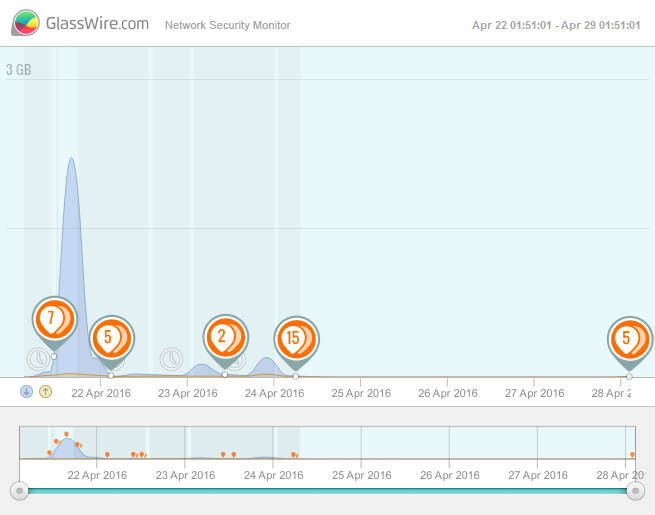Toggle the download traffic arrow icon
The image size is (655, 515).
tap(27, 391)
